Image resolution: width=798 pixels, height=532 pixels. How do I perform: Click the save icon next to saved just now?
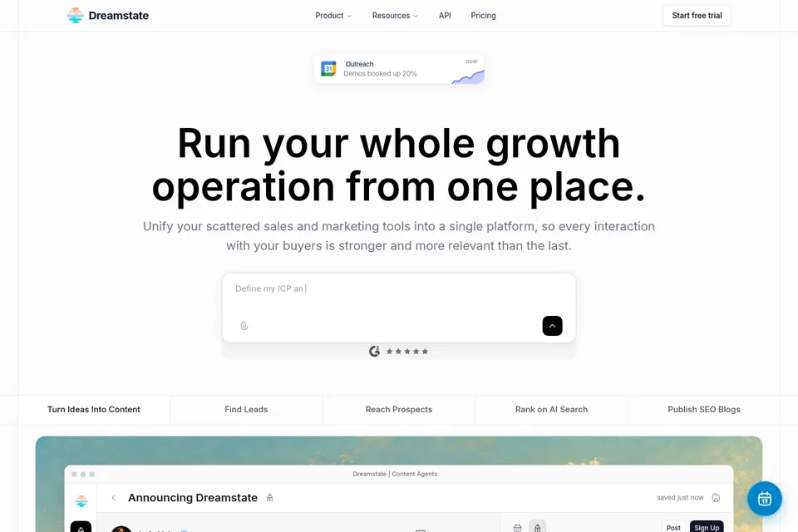(x=716, y=498)
